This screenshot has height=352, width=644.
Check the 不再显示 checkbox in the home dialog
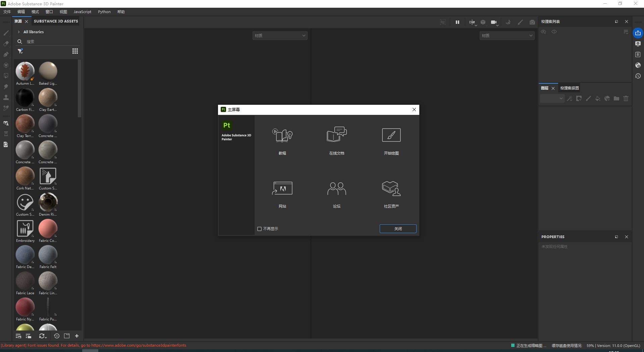click(x=259, y=228)
